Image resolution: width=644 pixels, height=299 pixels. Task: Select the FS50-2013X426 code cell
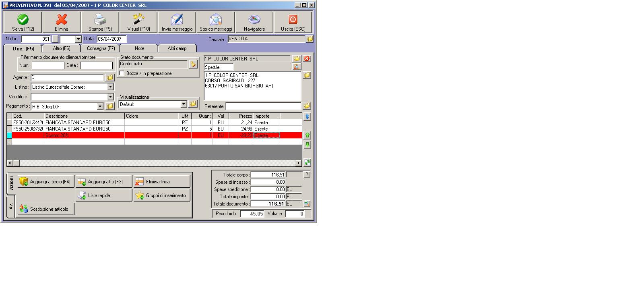pos(28,123)
